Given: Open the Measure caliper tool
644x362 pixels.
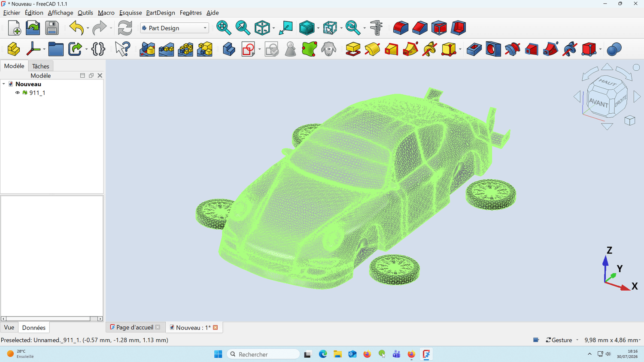Looking at the screenshot, I should [x=376, y=28].
